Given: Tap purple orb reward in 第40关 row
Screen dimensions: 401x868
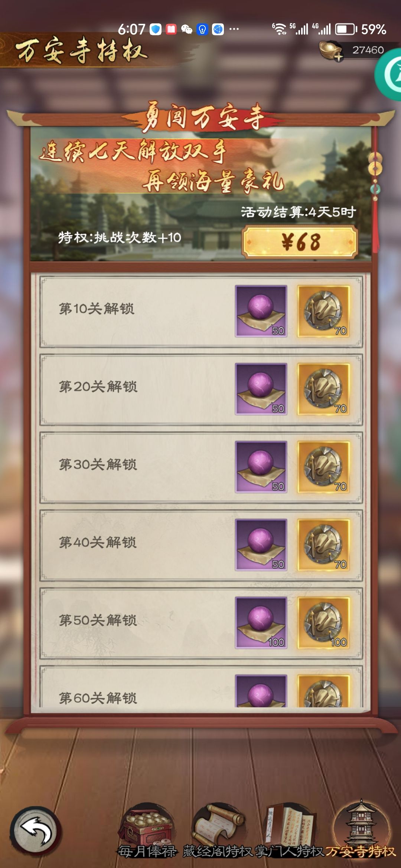Looking at the screenshot, I should coord(261,545).
